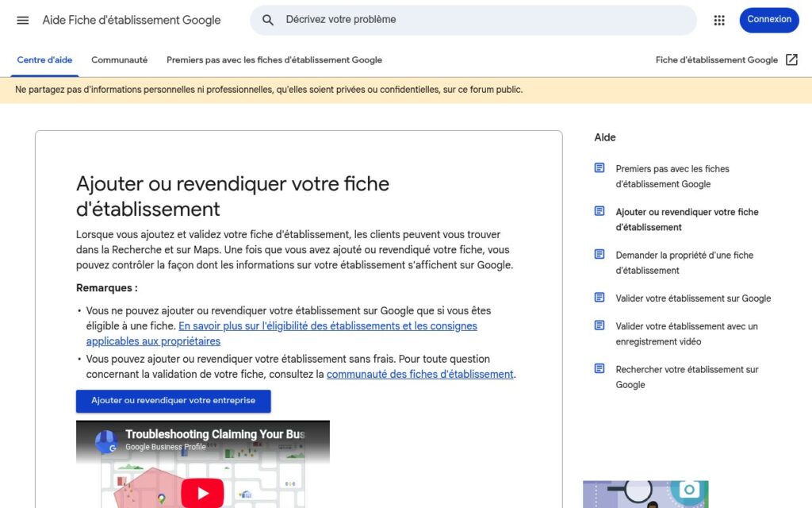Click article icon beside Valider votre établissement sur Google
Screen dimensions: 812x508
[x=599, y=298]
